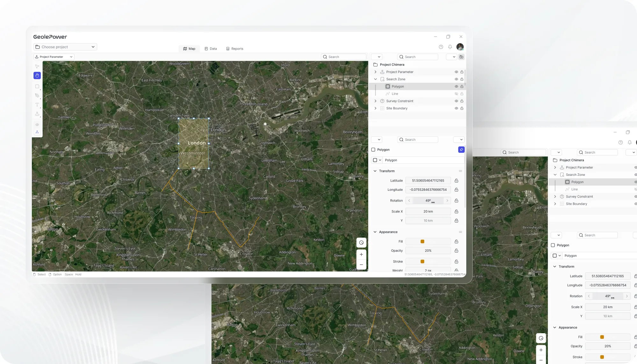Switch to the Data tab

point(211,49)
